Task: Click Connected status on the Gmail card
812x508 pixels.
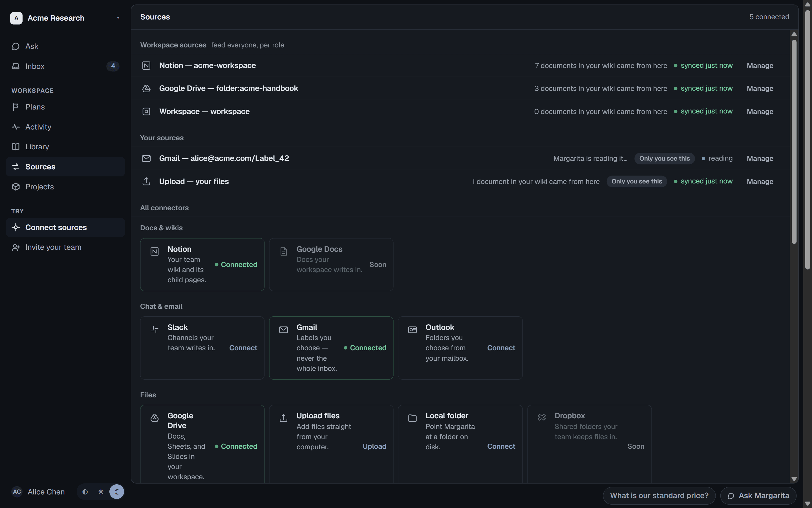Action: tap(365, 348)
